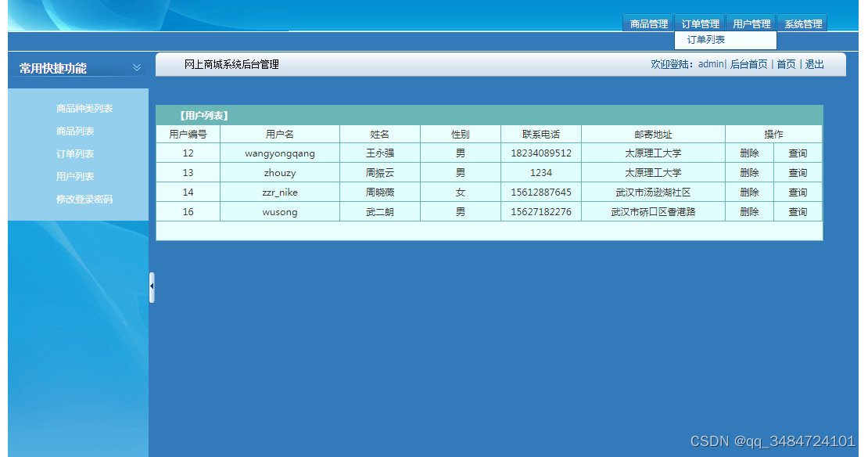Click the 用户编号 column header

(x=188, y=135)
